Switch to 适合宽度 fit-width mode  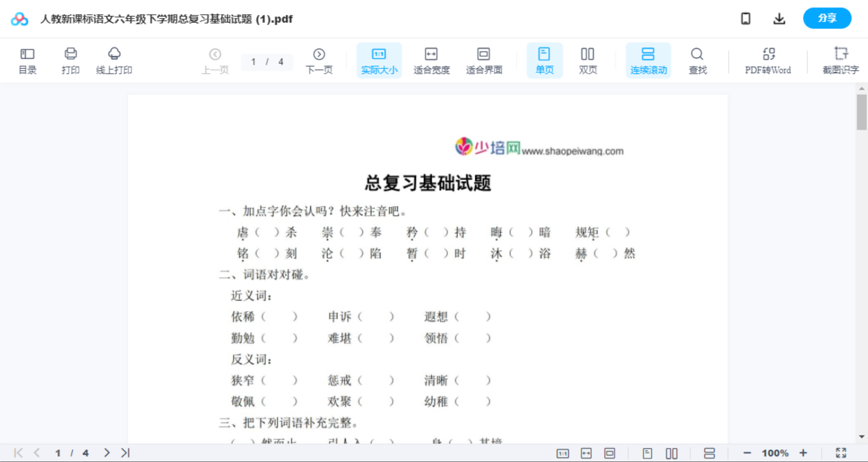(x=431, y=60)
